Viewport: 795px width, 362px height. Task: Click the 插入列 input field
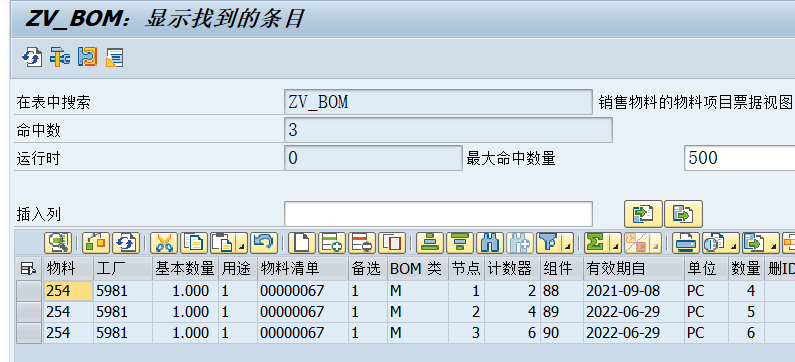438,214
